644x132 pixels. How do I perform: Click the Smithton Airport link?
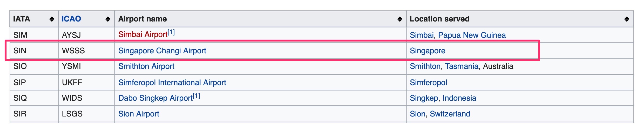tap(146, 66)
